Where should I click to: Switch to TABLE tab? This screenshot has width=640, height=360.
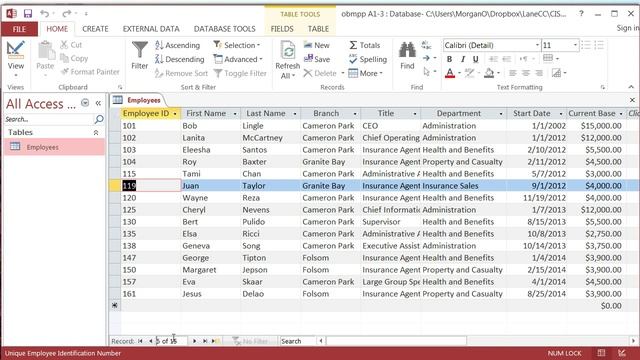pyautogui.click(x=318, y=29)
